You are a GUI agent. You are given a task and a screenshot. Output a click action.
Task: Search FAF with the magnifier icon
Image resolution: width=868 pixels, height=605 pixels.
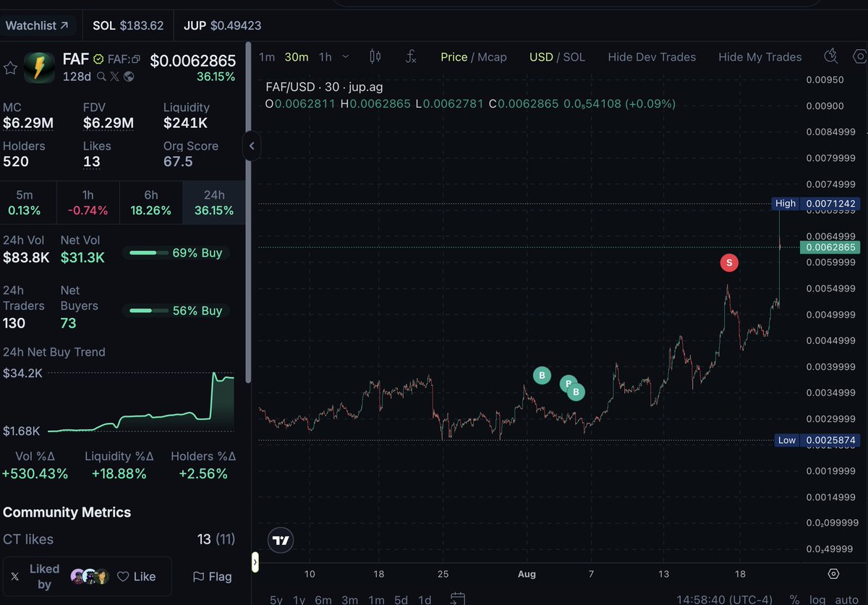click(102, 76)
